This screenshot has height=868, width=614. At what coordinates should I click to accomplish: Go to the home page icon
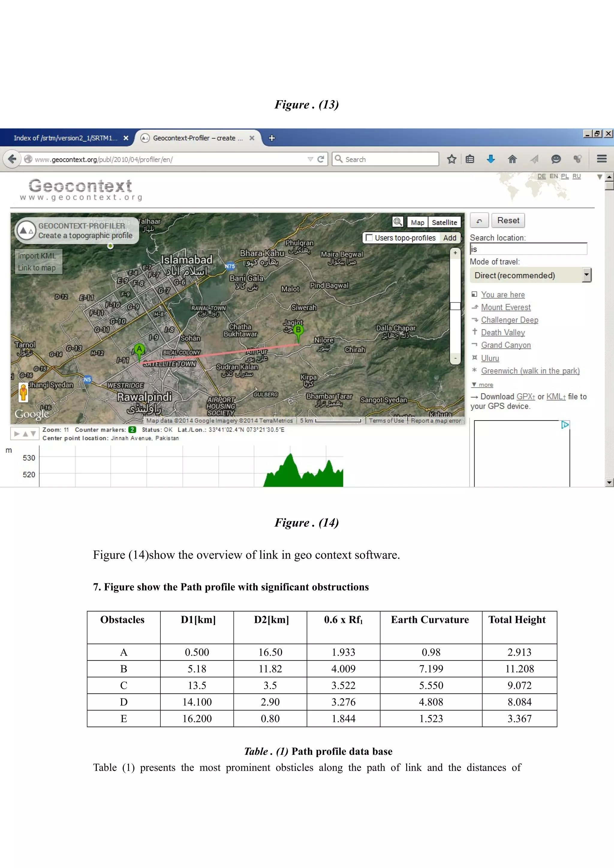tap(512, 159)
